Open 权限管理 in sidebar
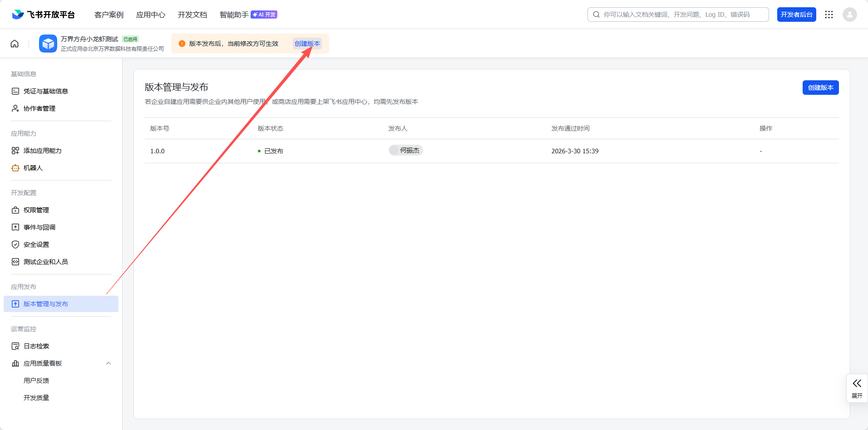This screenshot has height=430, width=868. [36, 210]
